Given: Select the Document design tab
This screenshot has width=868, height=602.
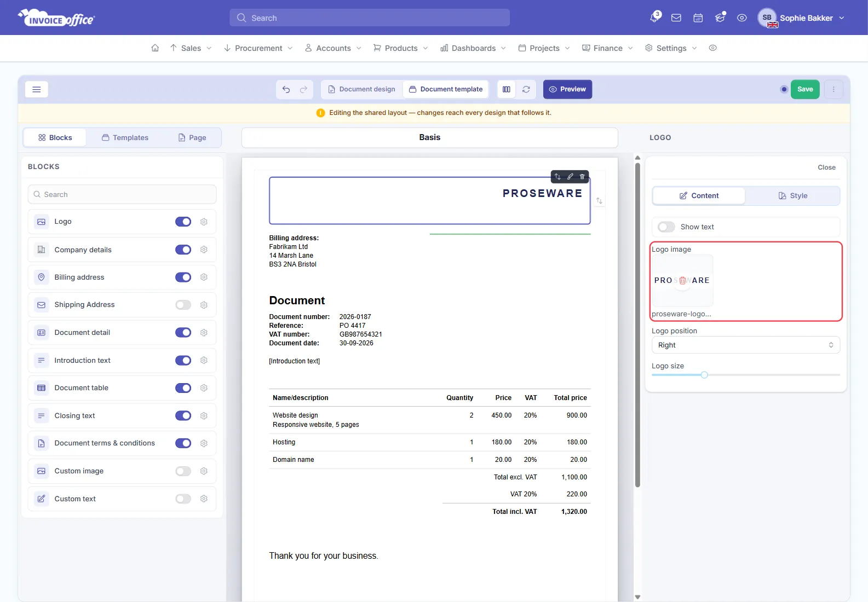Looking at the screenshot, I should click(361, 89).
